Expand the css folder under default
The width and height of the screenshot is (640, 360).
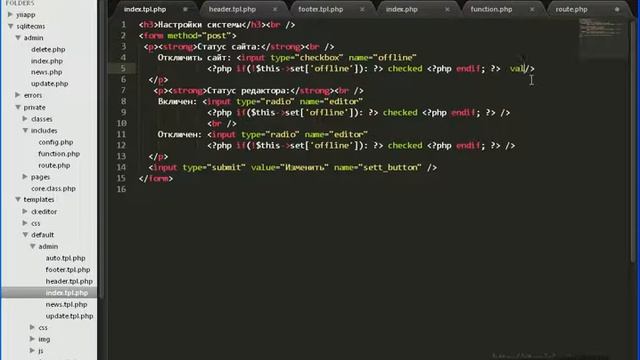(x=33, y=327)
